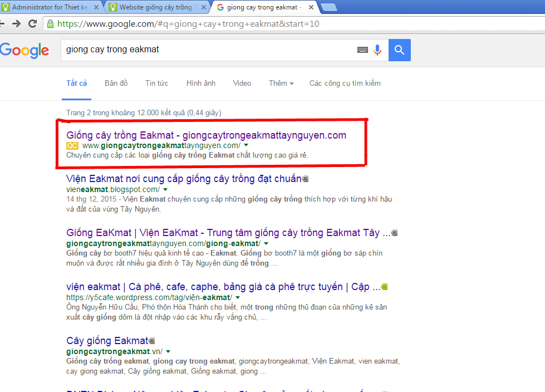Click the browser forward arrow
The image size is (545, 392).
(16, 23)
